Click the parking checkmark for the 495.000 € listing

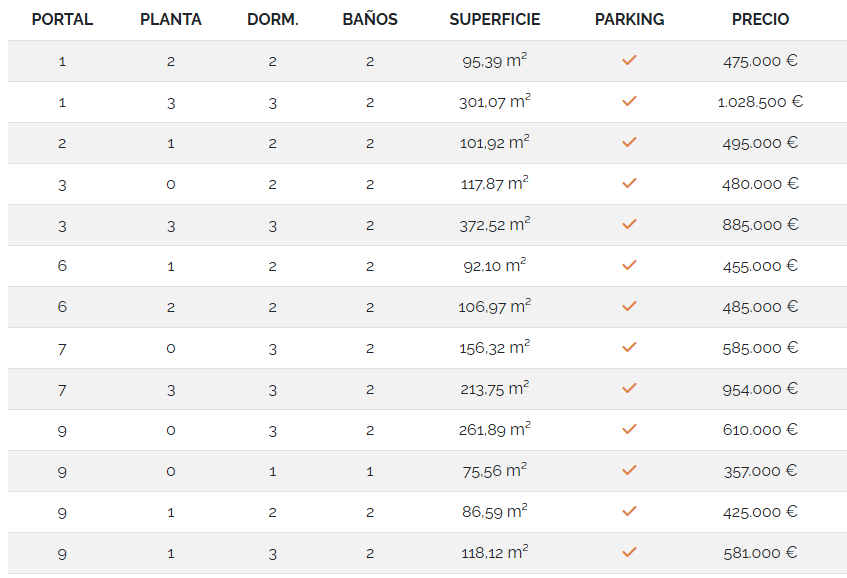point(629,143)
